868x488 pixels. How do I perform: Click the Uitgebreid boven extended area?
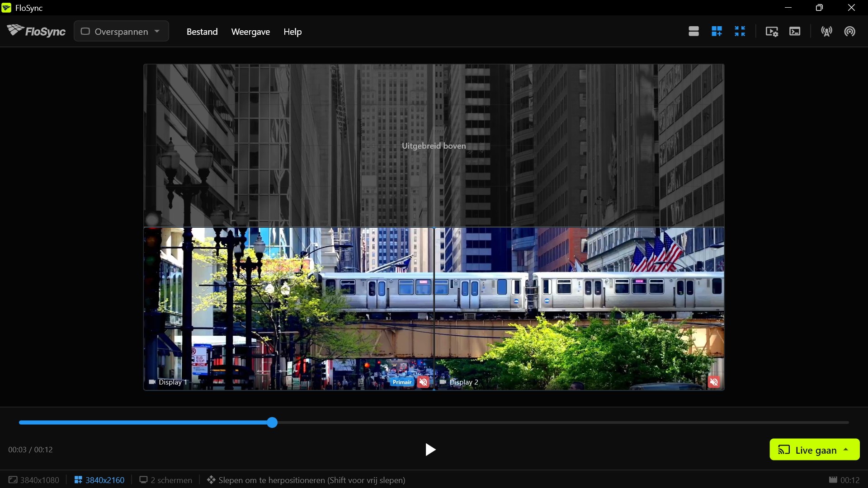coord(434,145)
